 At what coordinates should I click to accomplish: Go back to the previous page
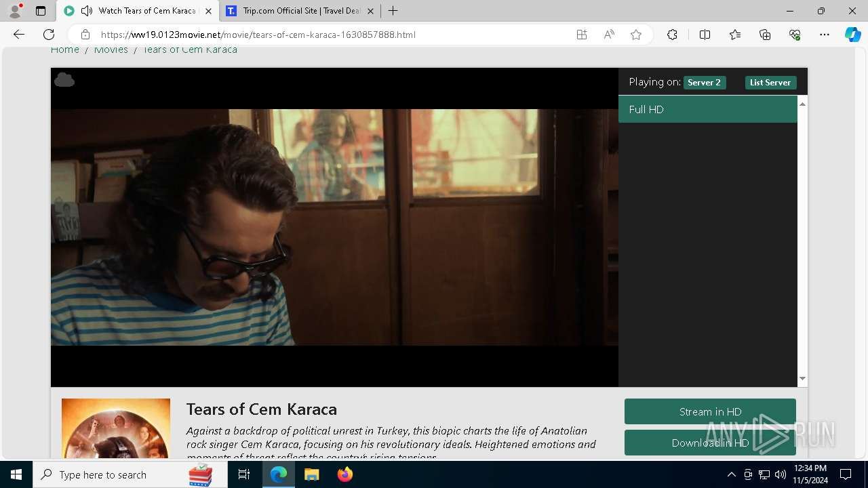tap(19, 35)
